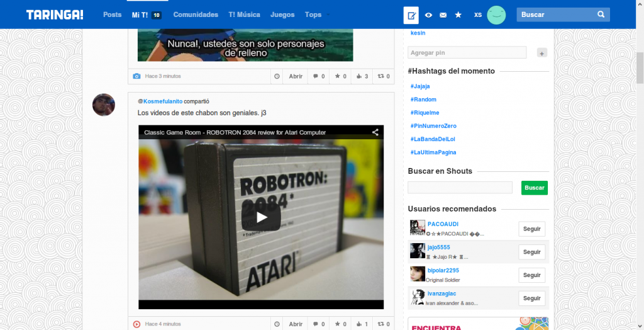644x330 pixels.
Task: Open jajo5555's avatar thumbnail
Action: [418, 251]
